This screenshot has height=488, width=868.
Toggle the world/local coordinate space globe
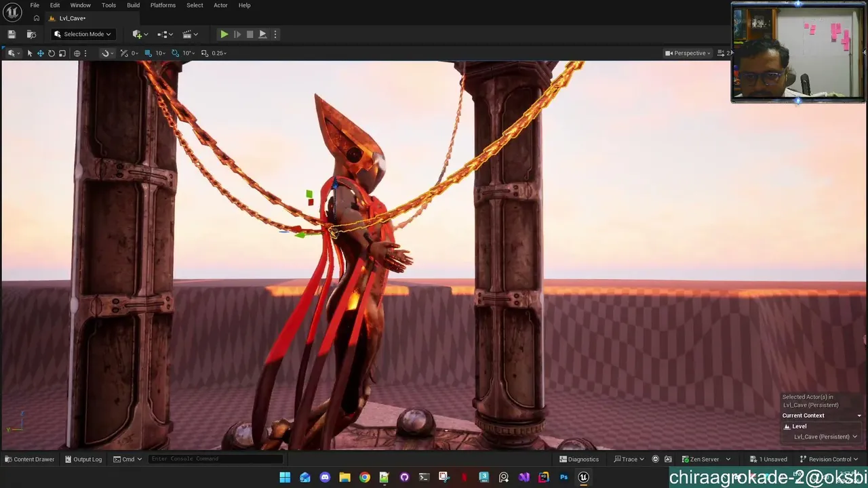point(77,53)
